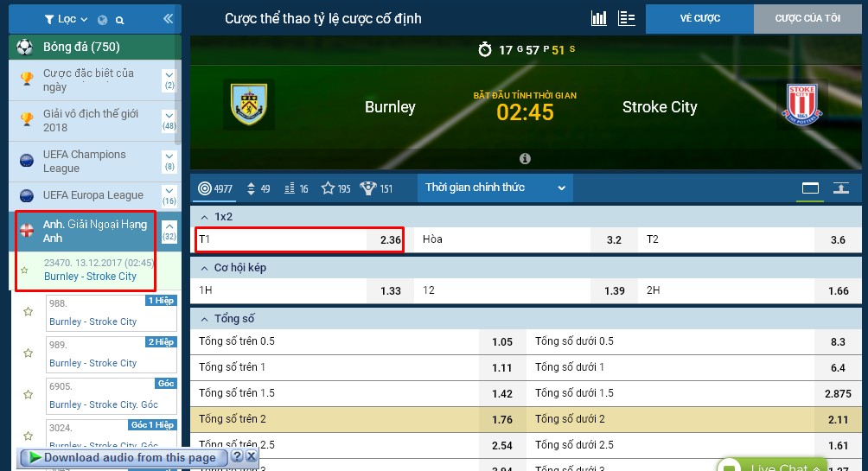Viewport: 868px width, 471px height.
Task: Collapse the 1x2 market section
Action: 204,218
